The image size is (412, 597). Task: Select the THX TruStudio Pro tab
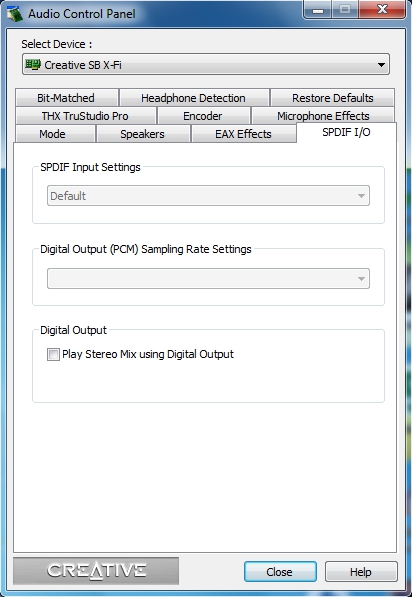pos(85,116)
